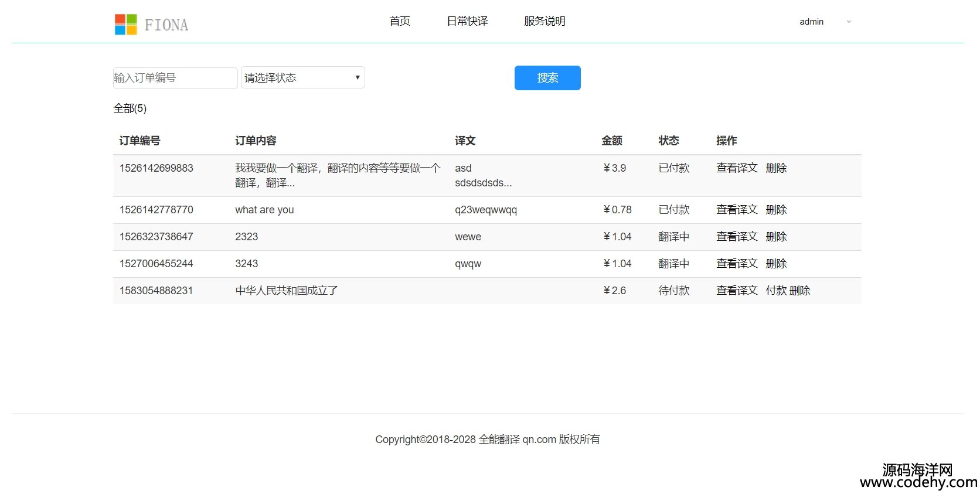Click the FIONA colorful logo icon
The width and height of the screenshot is (980, 494).
click(x=125, y=25)
